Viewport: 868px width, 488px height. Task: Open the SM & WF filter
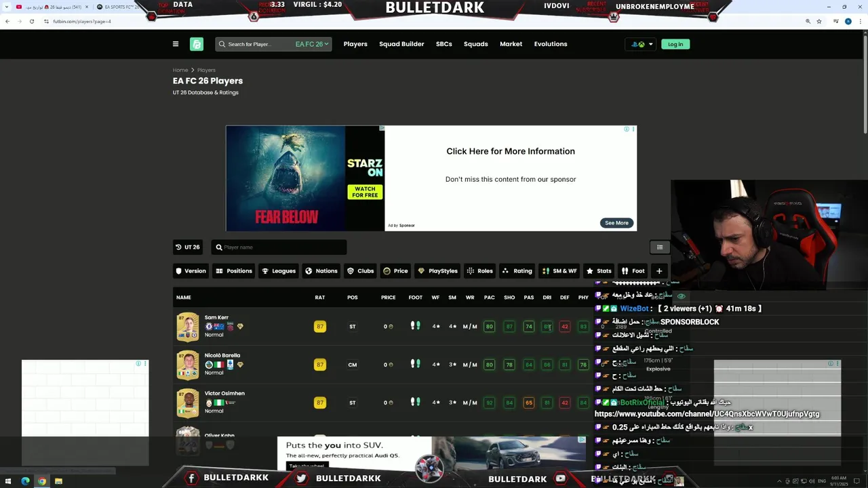pyautogui.click(x=559, y=271)
